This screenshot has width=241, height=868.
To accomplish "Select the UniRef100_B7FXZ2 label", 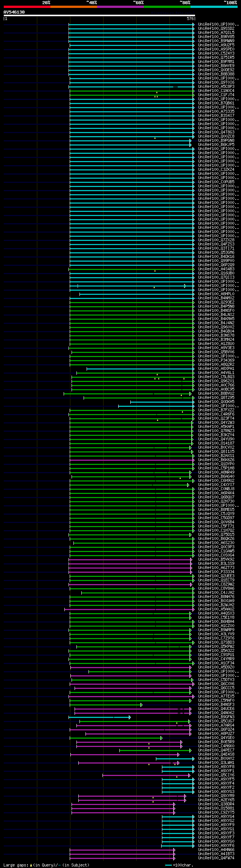I will click(216, 410).
